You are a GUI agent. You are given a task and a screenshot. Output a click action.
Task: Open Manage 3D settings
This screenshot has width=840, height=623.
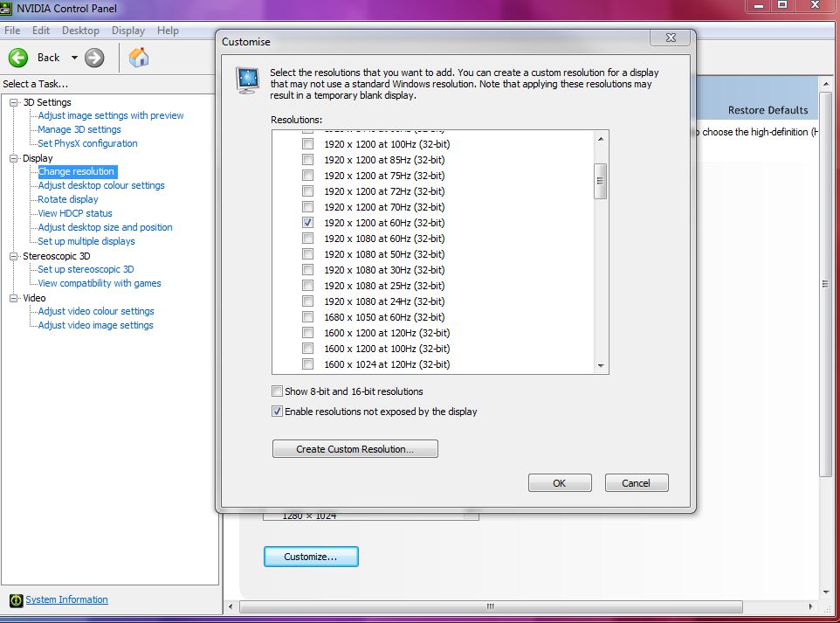coord(79,129)
